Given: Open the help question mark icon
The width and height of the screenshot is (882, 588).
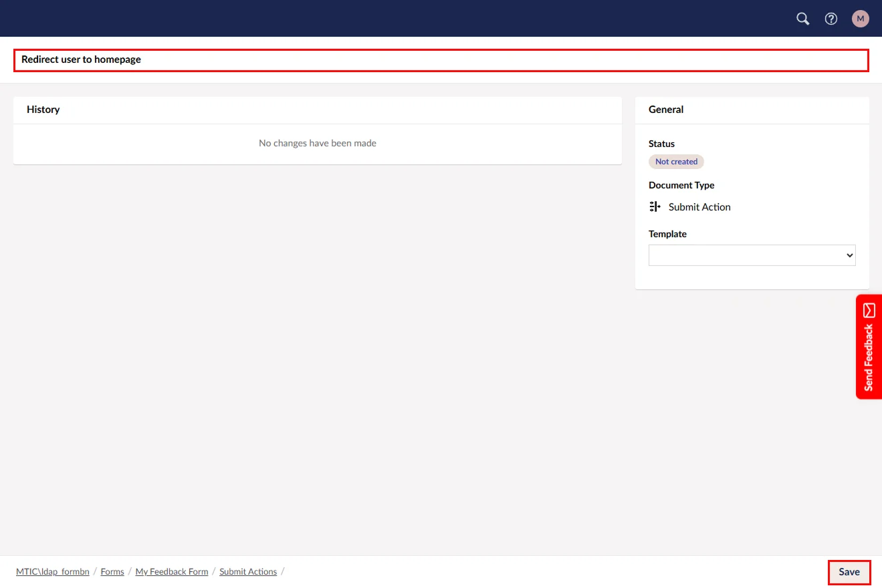Looking at the screenshot, I should coord(831,19).
